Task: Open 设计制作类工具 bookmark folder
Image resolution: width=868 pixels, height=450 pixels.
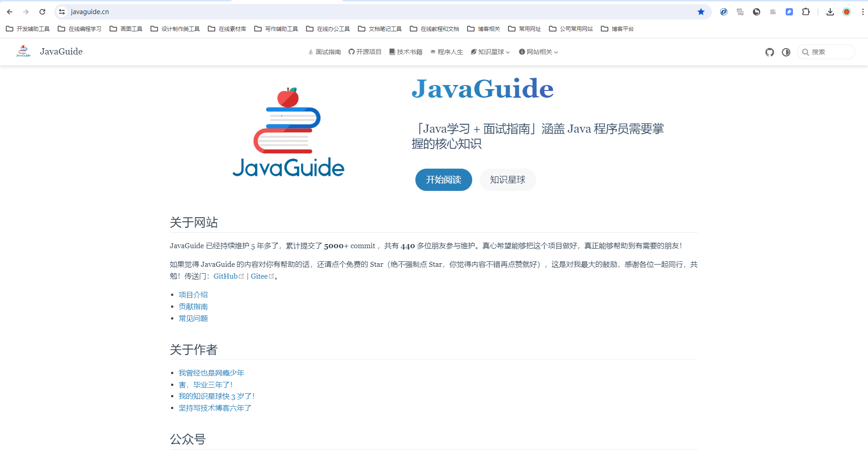Action: [175, 29]
